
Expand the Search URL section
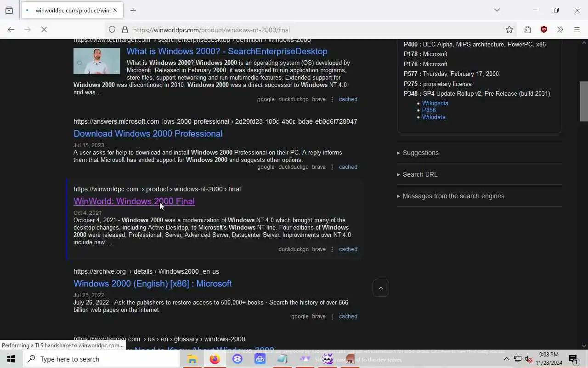(417, 174)
